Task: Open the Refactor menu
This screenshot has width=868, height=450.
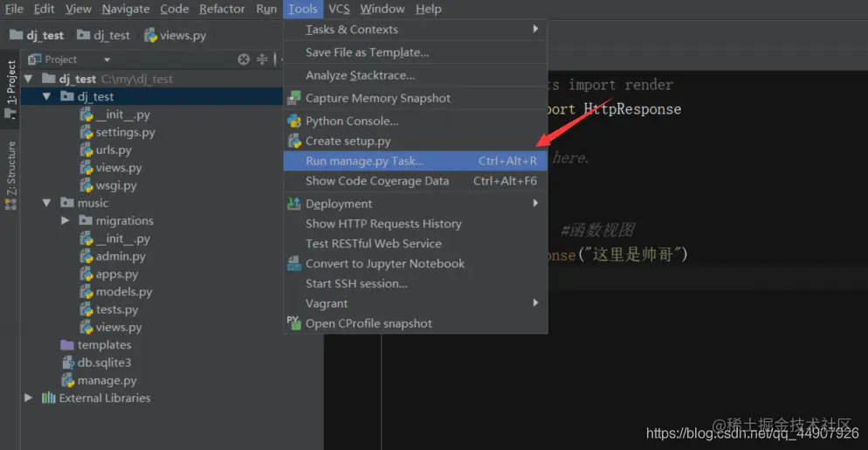Action: tap(223, 9)
